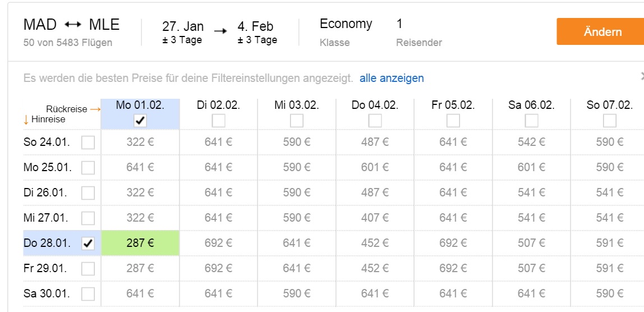
Task: Close the price info notice
Action: pos(642,76)
